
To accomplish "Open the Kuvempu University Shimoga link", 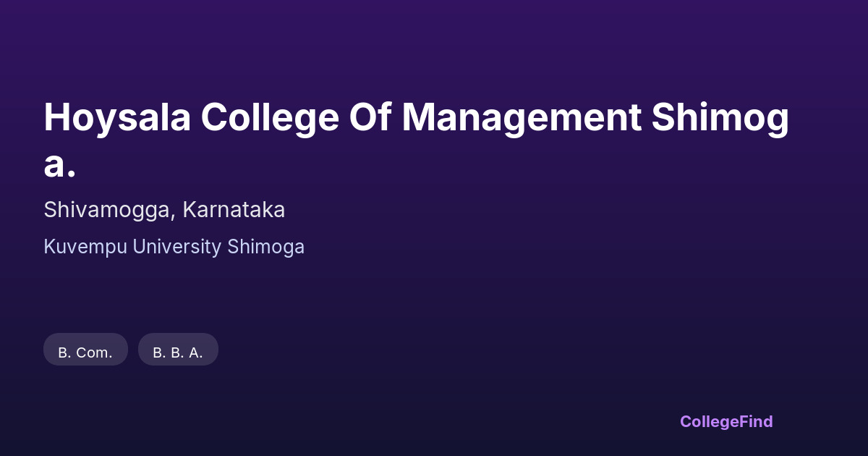I will tap(174, 247).
